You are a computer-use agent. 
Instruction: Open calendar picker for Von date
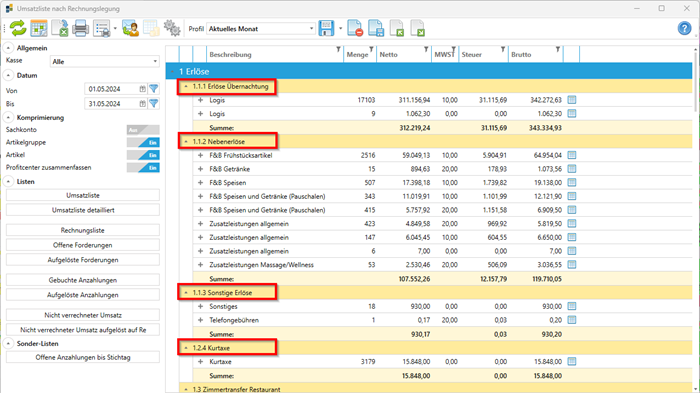coord(142,89)
